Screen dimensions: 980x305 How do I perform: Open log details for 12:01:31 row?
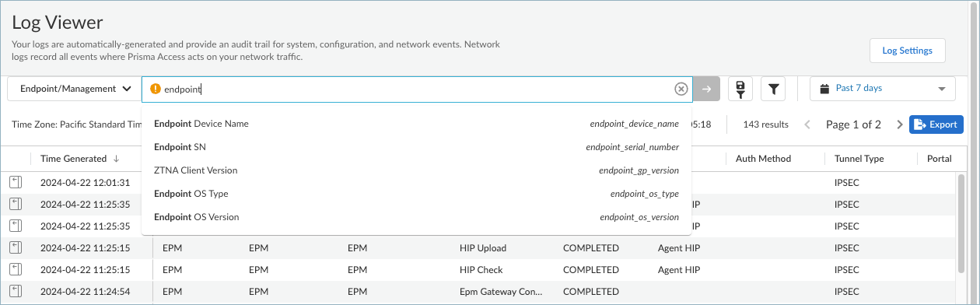click(x=16, y=182)
